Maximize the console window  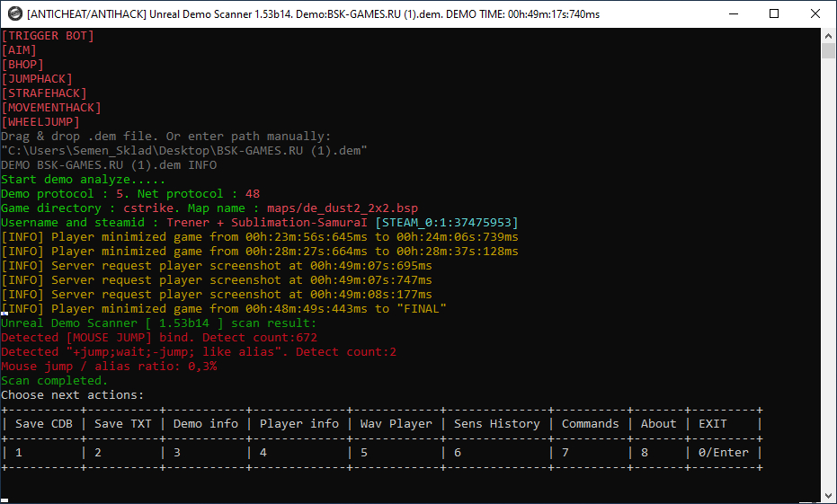774,13
